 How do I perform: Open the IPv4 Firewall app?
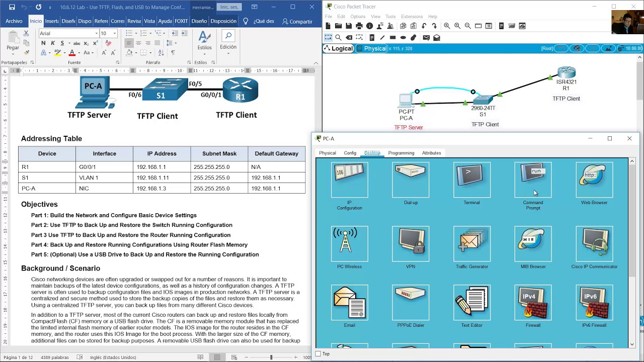[533, 303]
